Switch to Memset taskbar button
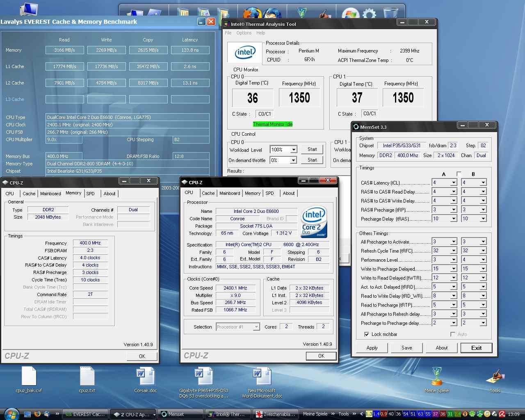The height and width of the screenshot is (420, 525). (181, 414)
